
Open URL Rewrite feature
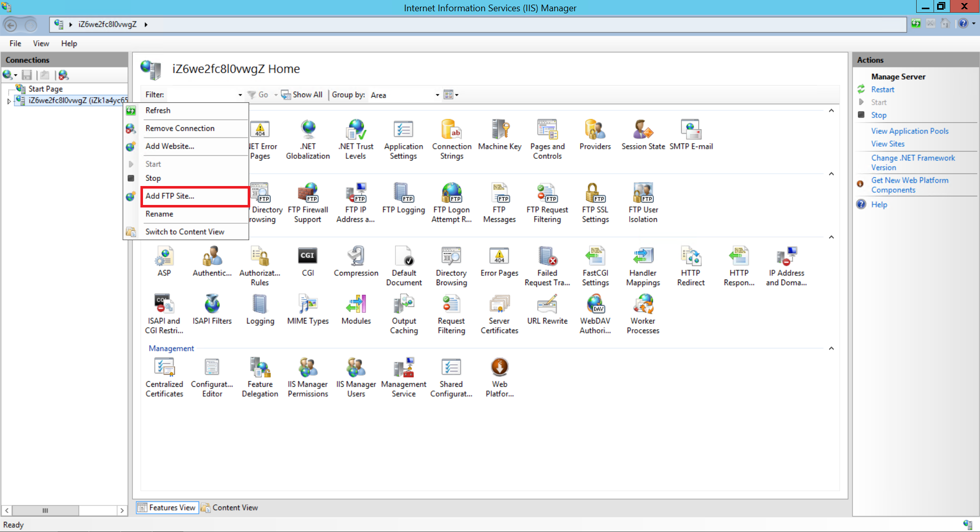[x=547, y=309]
